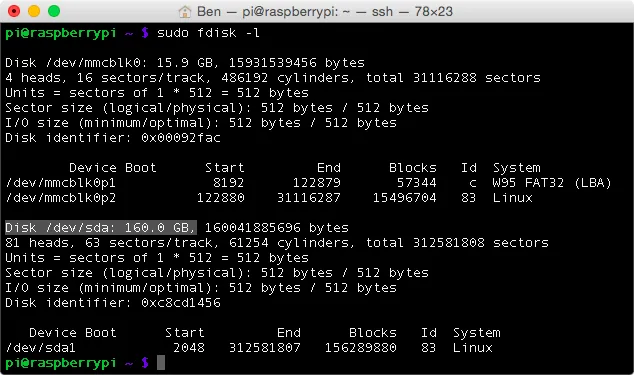This screenshot has height=375, width=634.
Task: Click start sector value '2048'
Action: coord(189,348)
